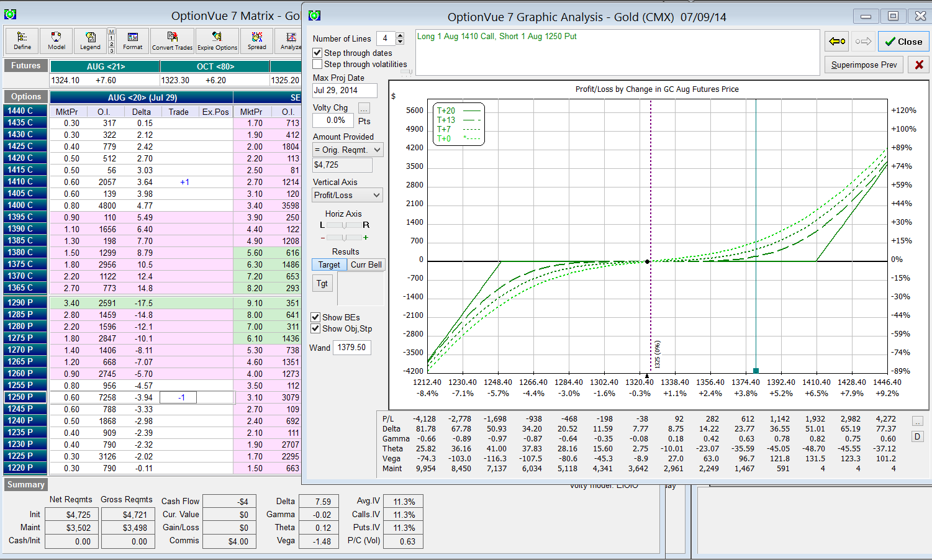Viewport: 932px width, 560px height.
Task: Click the Matrix window OptionVue app icon
Action: [x=11, y=15]
